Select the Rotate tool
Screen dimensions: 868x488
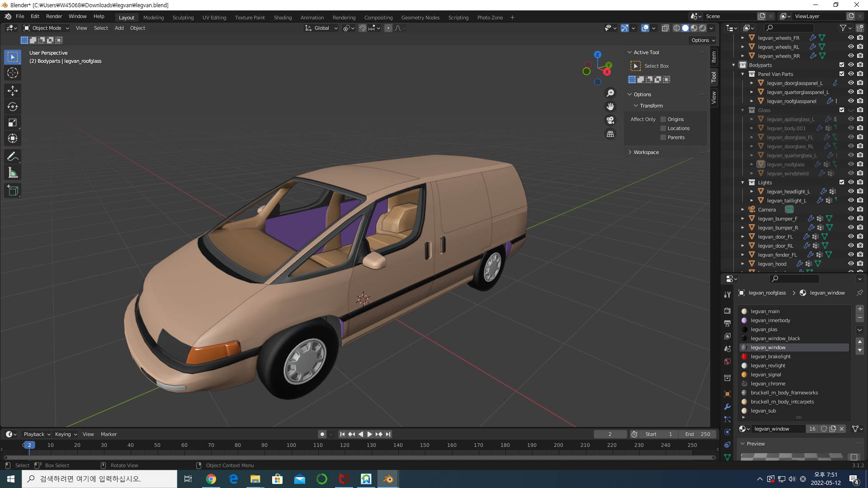tap(13, 107)
